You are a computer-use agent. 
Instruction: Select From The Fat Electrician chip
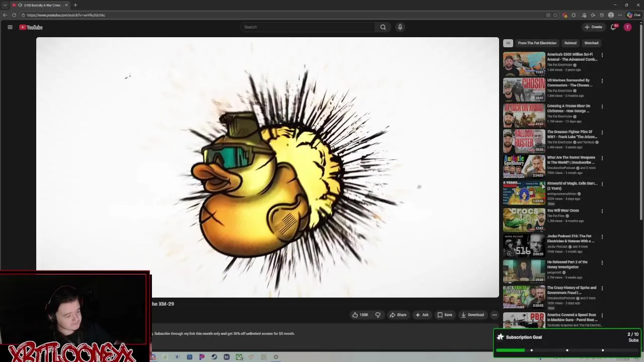tap(537, 43)
